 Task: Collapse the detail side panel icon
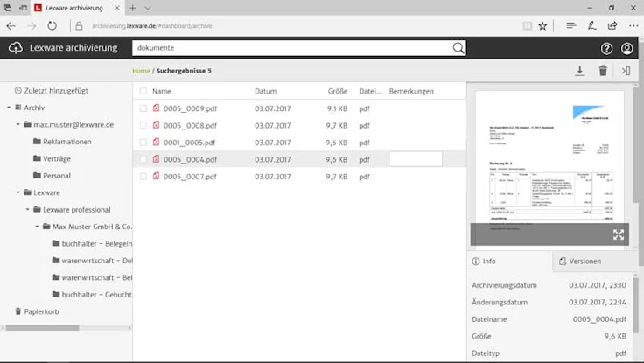(x=626, y=71)
